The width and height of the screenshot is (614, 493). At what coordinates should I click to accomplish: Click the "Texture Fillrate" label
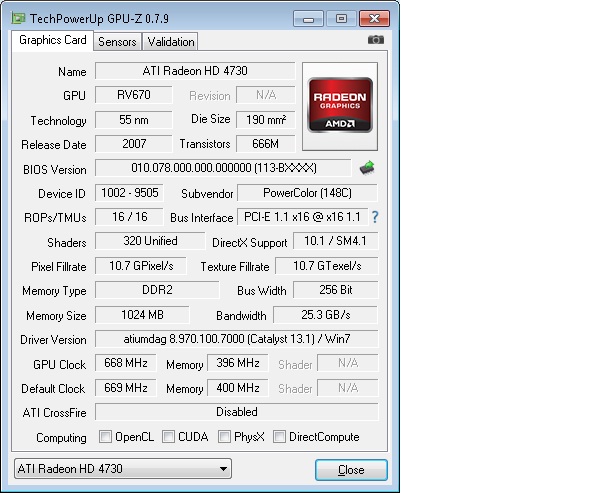[x=235, y=267]
